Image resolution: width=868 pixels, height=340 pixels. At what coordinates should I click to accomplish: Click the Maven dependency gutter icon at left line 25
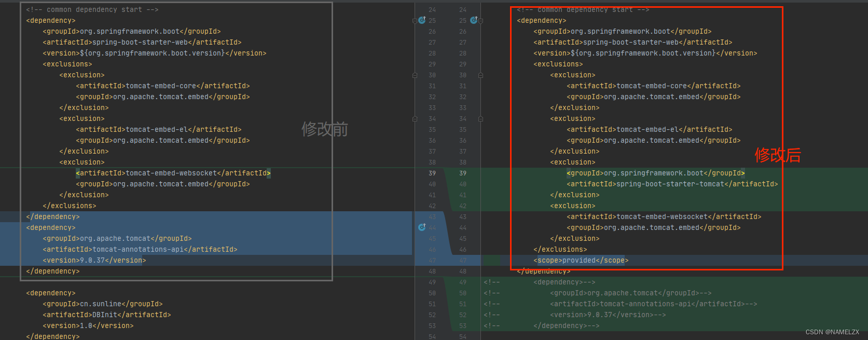click(x=422, y=20)
